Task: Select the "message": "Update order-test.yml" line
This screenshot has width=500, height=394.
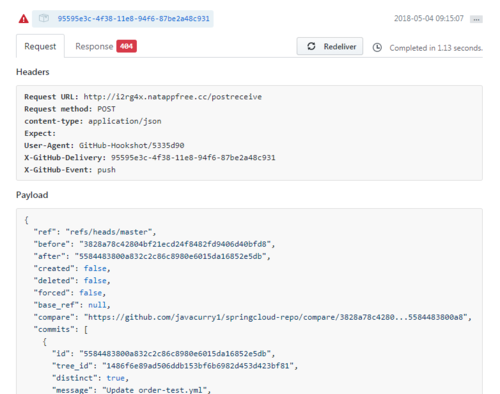Action: (x=132, y=390)
